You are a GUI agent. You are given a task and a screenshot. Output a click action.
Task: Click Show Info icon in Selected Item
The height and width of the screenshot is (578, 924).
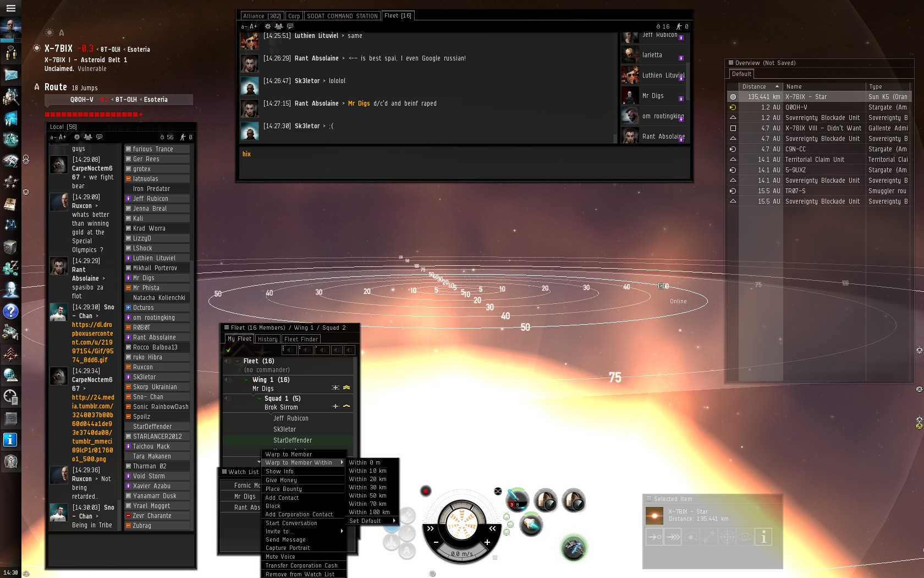pyautogui.click(x=763, y=537)
